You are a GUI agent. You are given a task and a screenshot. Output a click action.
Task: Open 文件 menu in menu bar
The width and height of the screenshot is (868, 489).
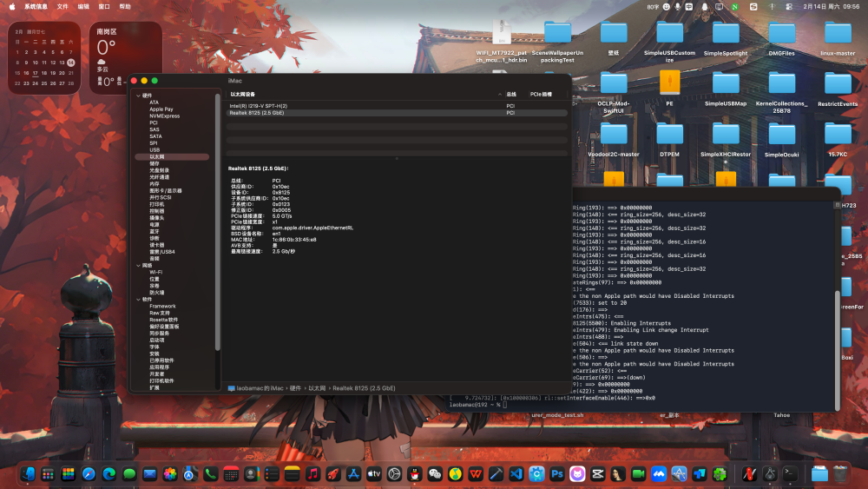pos(62,7)
